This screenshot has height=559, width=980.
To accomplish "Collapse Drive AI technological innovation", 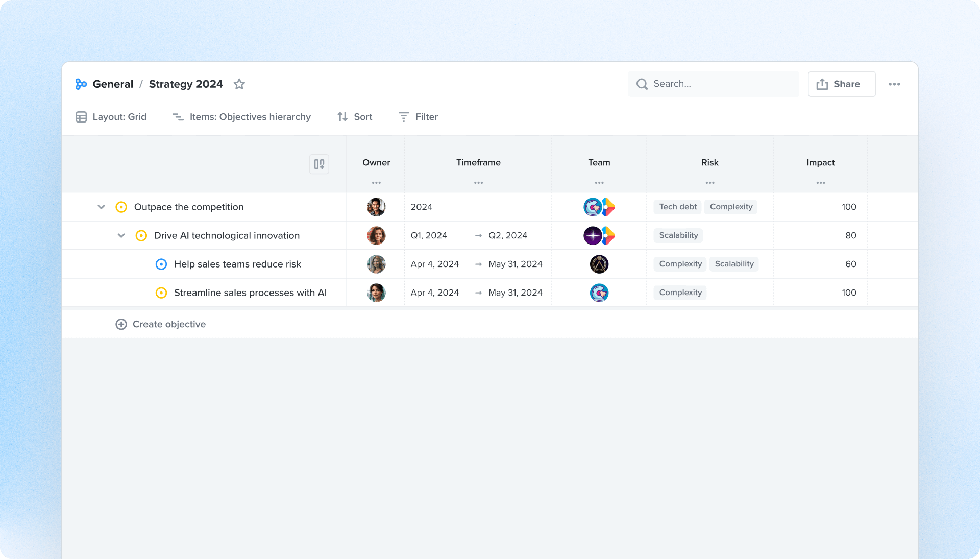I will point(121,236).
